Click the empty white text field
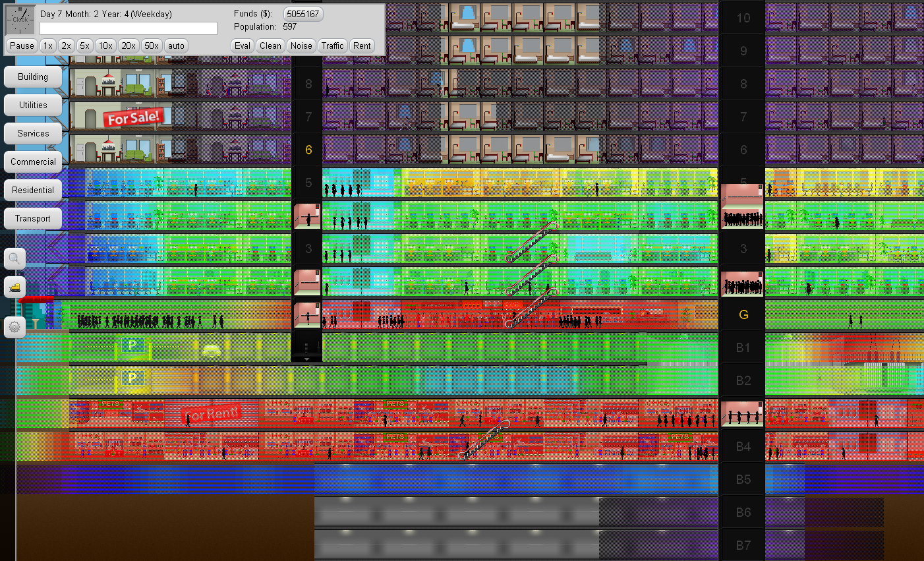The width and height of the screenshot is (924, 561). tap(129, 28)
